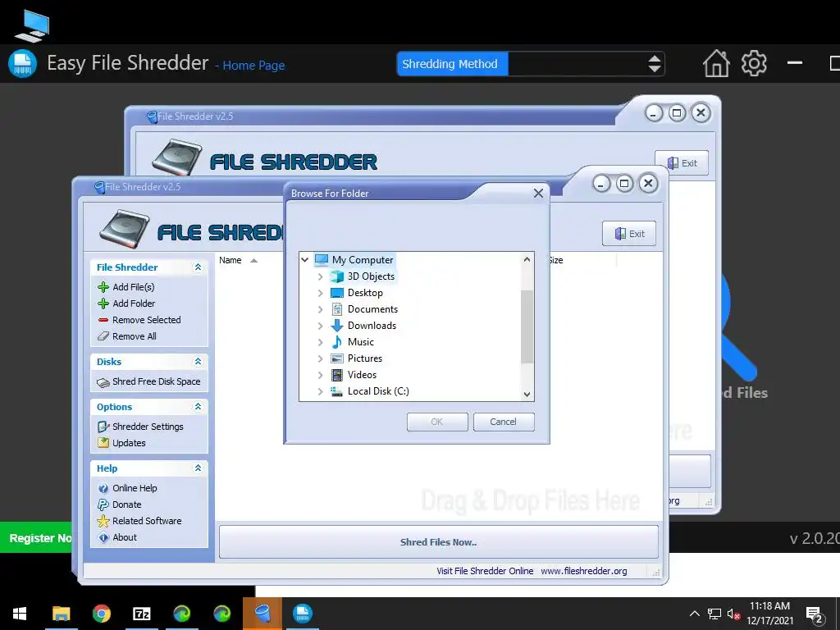The image size is (840, 630).
Task: Open the Windows Start menu
Action: click(x=20, y=614)
